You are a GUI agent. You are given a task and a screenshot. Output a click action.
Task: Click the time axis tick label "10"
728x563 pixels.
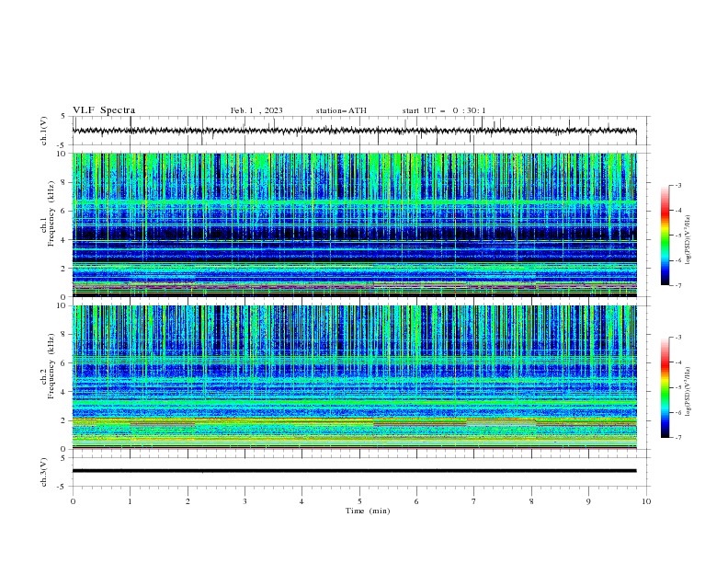point(646,501)
